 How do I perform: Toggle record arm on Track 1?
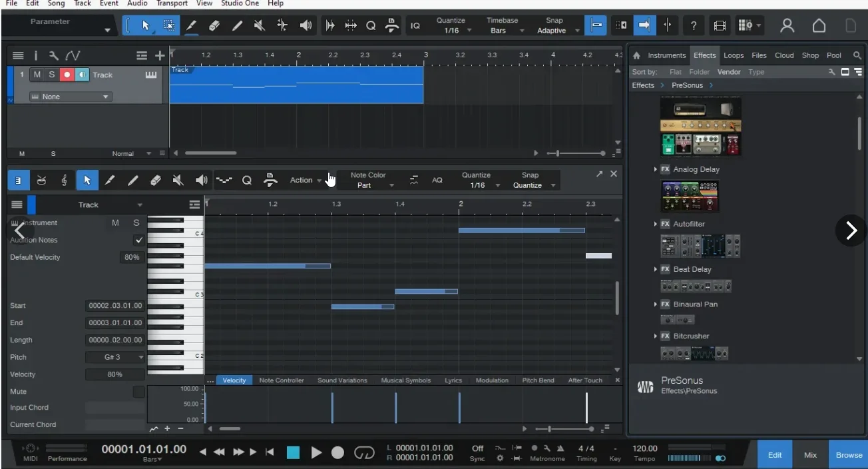[67, 75]
